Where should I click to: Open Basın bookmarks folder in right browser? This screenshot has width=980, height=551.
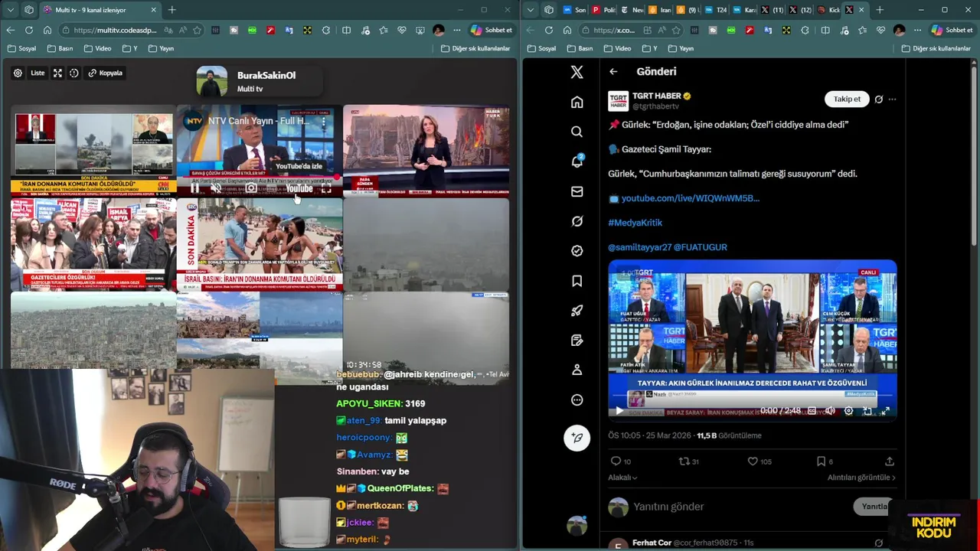(x=580, y=48)
